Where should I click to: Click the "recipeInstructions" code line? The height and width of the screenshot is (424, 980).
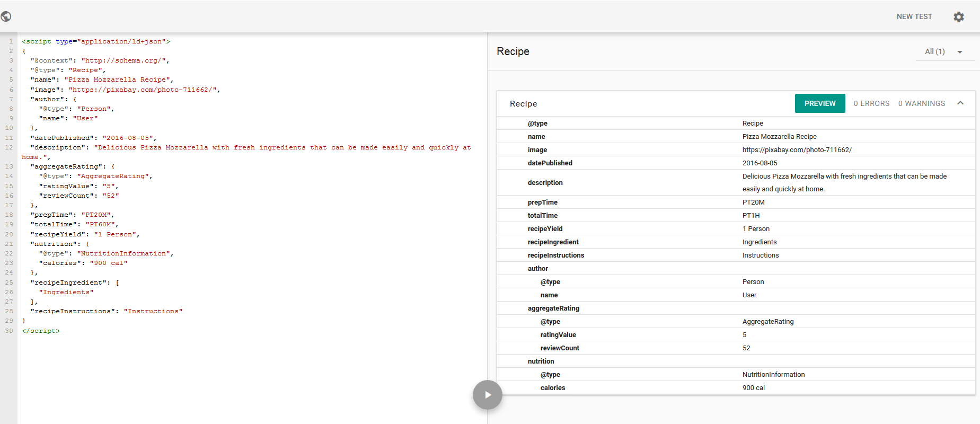pos(106,311)
